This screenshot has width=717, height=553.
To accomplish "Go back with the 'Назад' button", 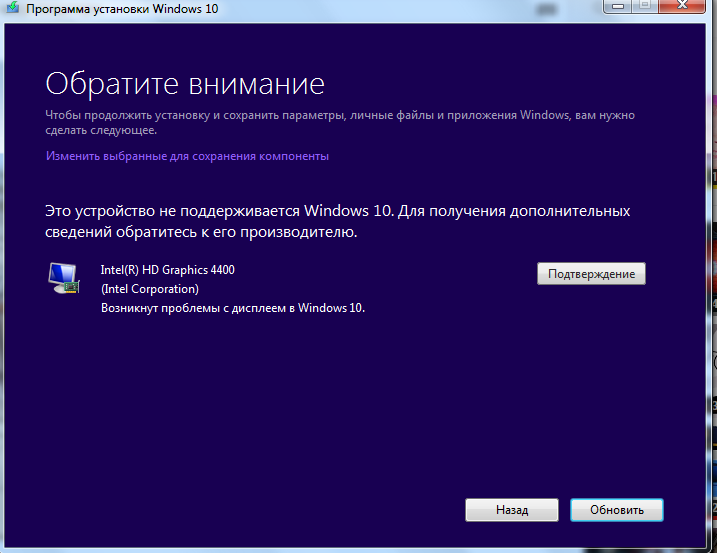I will point(511,509).
